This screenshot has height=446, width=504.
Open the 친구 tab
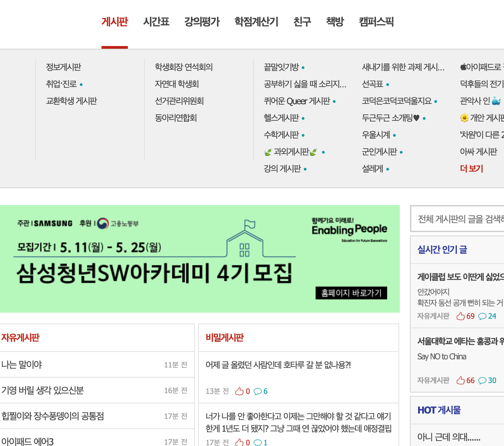(302, 22)
